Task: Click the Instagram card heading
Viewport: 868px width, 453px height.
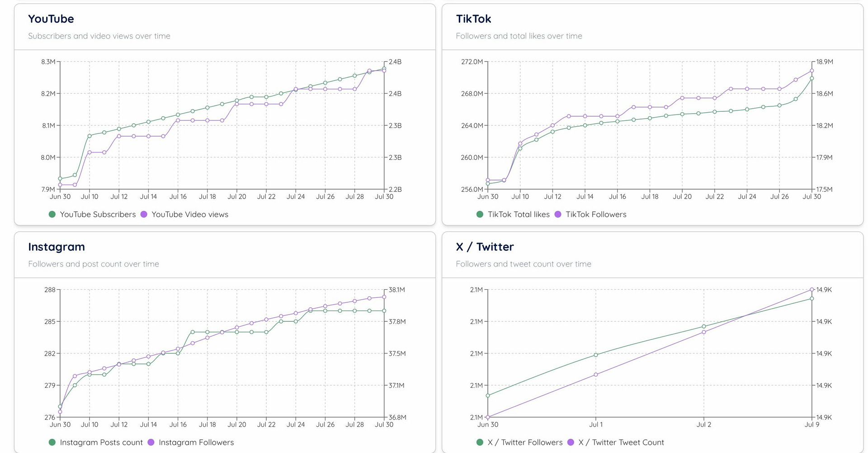Action: pos(57,247)
